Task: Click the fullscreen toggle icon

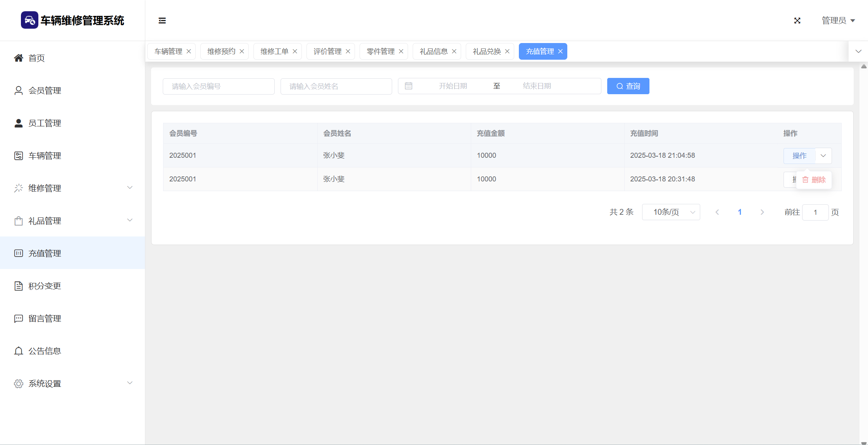Action: coord(797,21)
